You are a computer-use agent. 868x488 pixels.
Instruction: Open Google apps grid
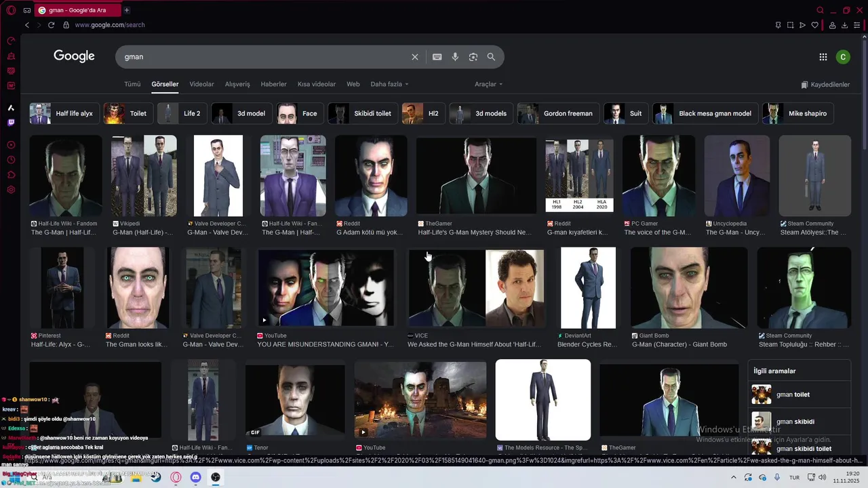(823, 57)
